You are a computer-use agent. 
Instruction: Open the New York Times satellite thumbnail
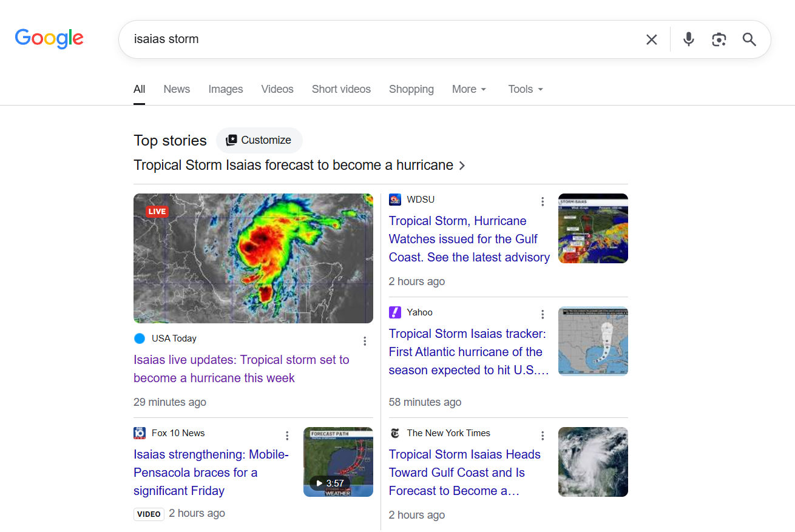click(593, 462)
